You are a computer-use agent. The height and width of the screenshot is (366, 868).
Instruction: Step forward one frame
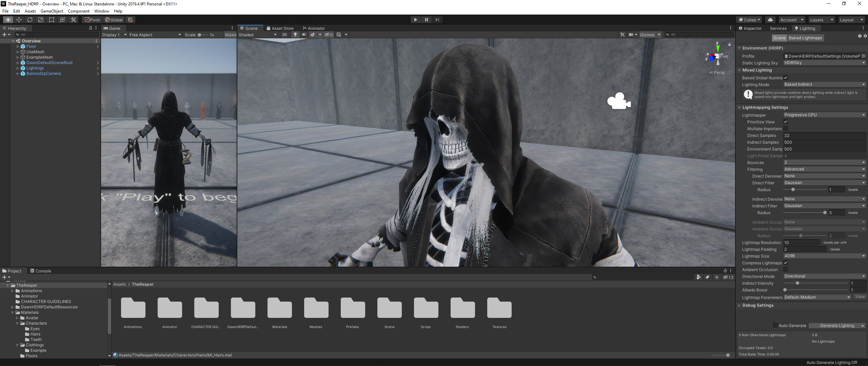click(437, 20)
